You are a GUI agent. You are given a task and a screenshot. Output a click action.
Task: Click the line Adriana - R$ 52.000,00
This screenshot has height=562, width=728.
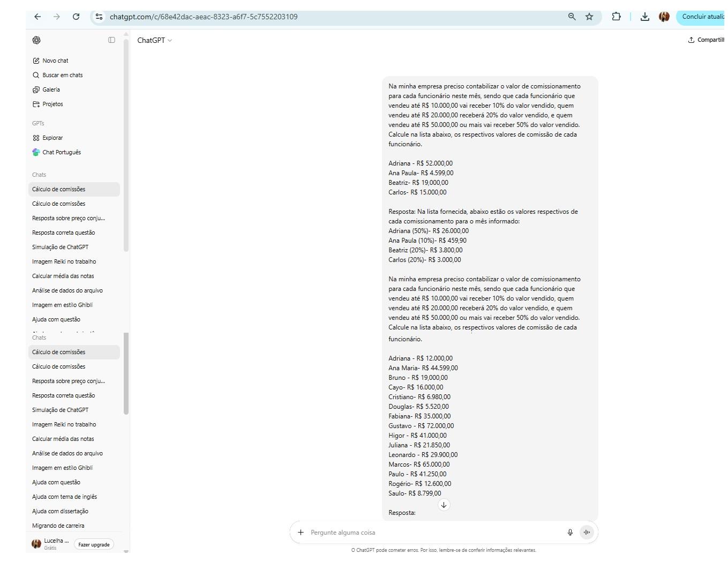click(x=421, y=163)
